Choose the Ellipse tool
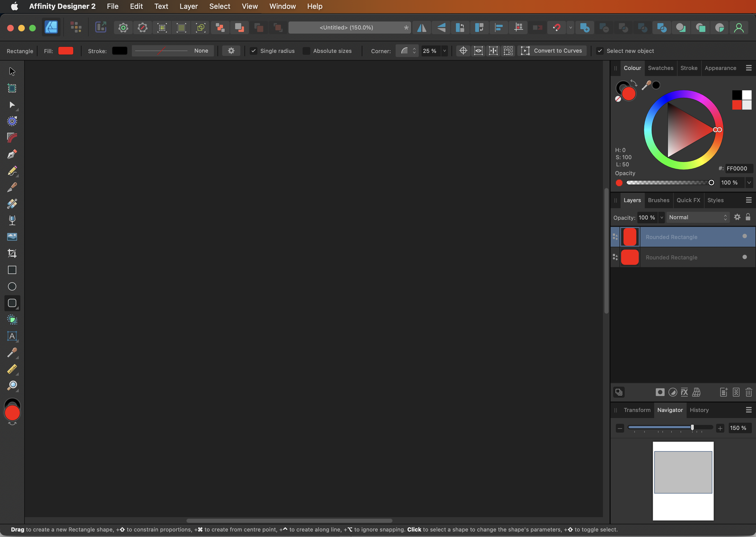The height and width of the screenshot is (537, 756). (12, 286)
